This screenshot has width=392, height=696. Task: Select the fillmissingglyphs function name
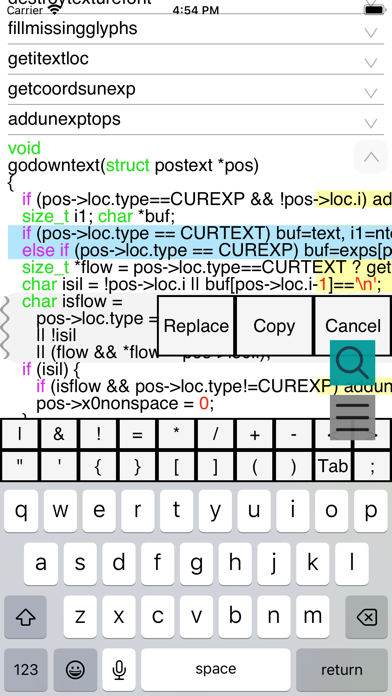point(73,28)
